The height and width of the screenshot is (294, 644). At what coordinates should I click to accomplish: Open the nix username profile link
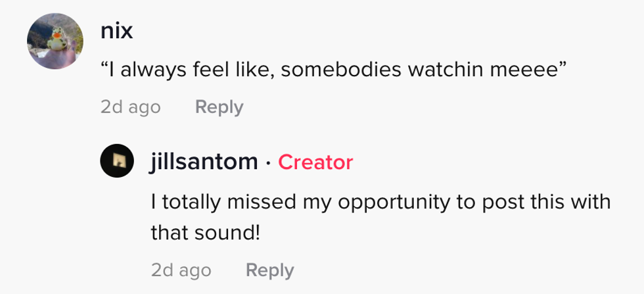coord(118,30)
